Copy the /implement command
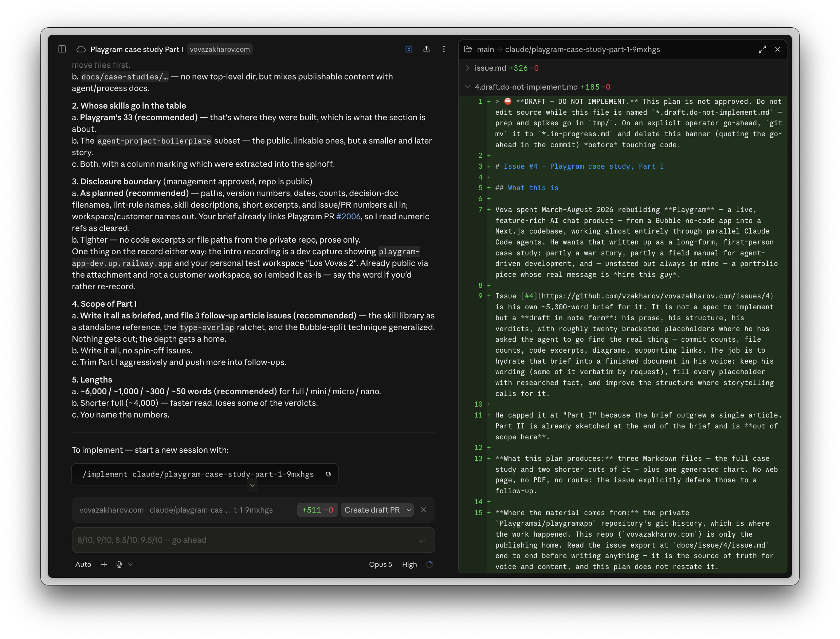This screenshot has width=840, height=639. (328, 474)
